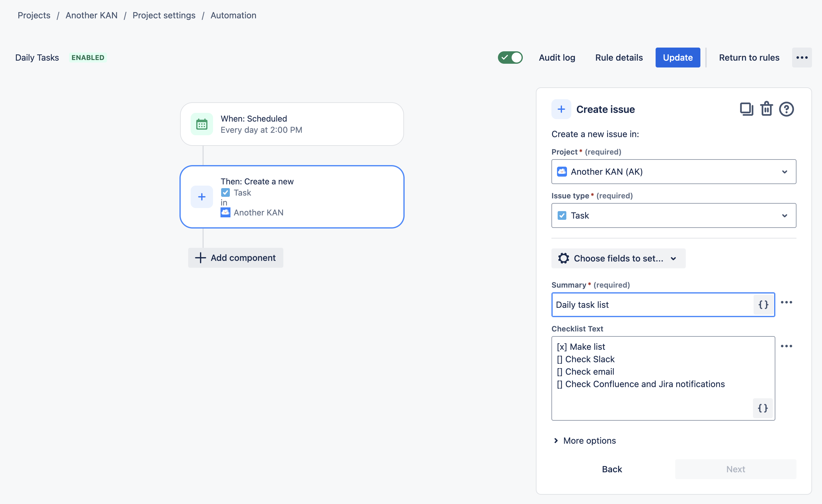
Task: Go to Project settings breadcrumb
Action: click(x=164, y=15)
